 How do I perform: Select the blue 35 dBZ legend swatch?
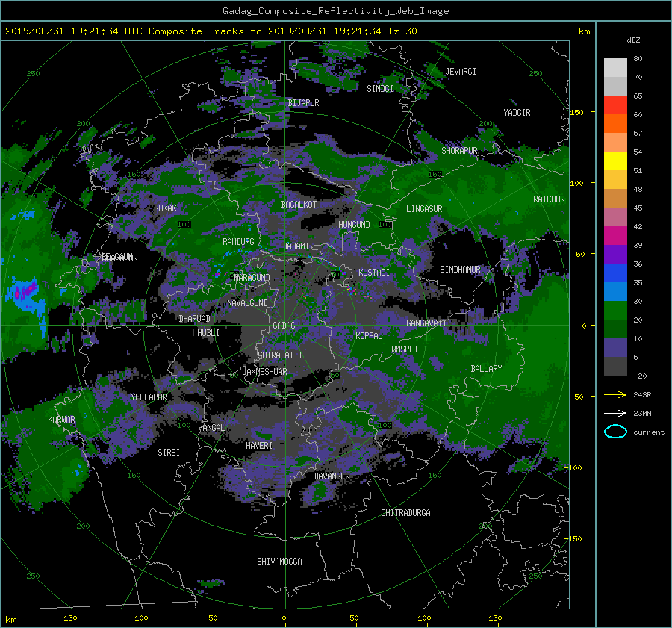pos(615,273)
